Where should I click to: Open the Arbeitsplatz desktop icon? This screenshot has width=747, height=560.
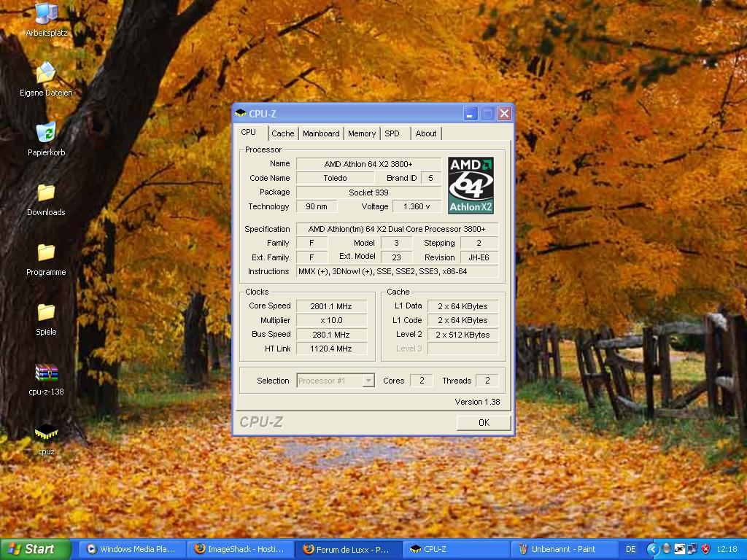pos(46,19)
